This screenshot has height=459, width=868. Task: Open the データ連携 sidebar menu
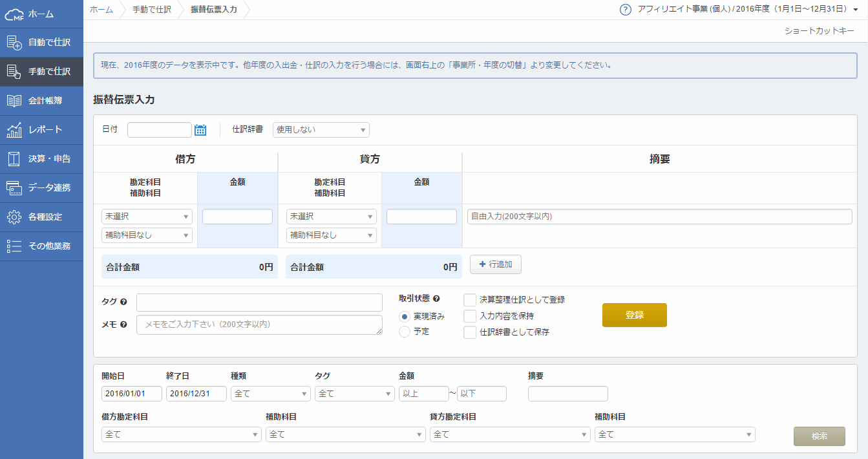click(41, 188)
